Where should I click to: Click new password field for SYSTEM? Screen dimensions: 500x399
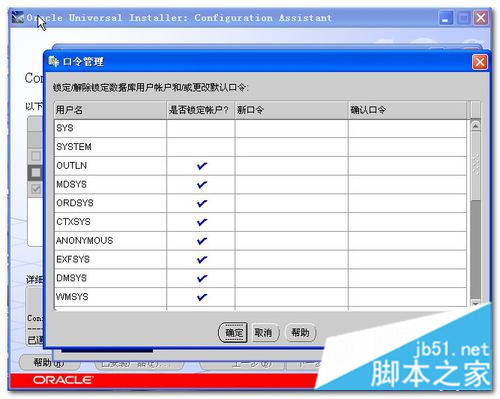[x=291, y=147]
